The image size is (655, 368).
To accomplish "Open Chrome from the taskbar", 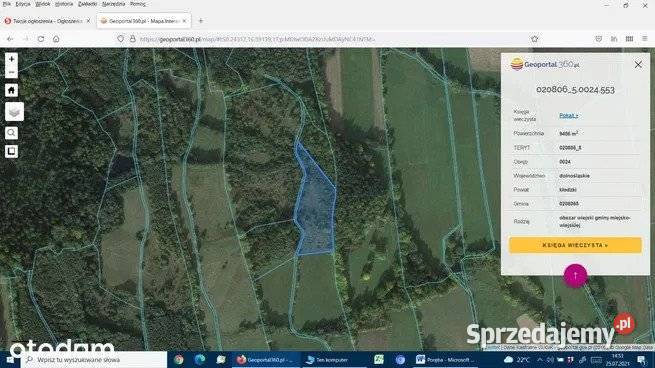I will tap(179, 360).
